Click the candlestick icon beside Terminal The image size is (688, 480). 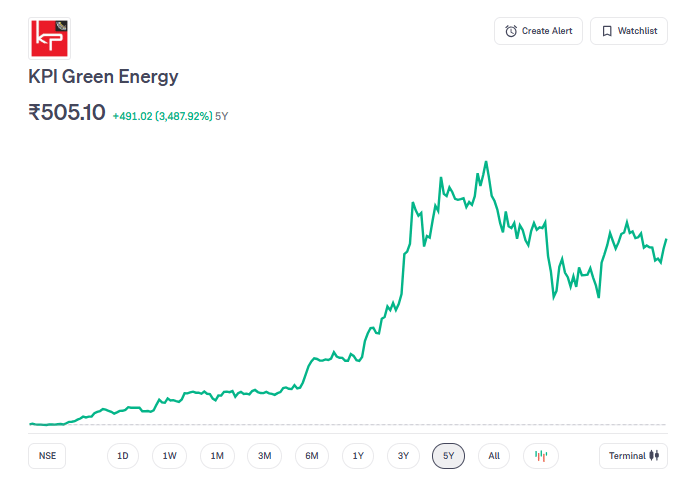655,456
